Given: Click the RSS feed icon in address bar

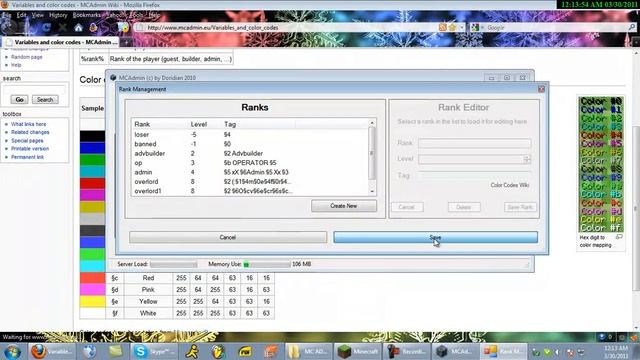Looking at the screenshot, I should coord(443,27).
